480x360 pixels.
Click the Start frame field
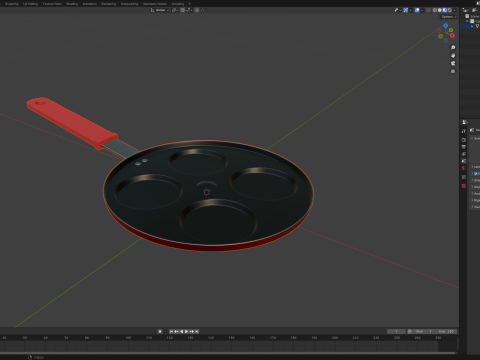point(424,331)
